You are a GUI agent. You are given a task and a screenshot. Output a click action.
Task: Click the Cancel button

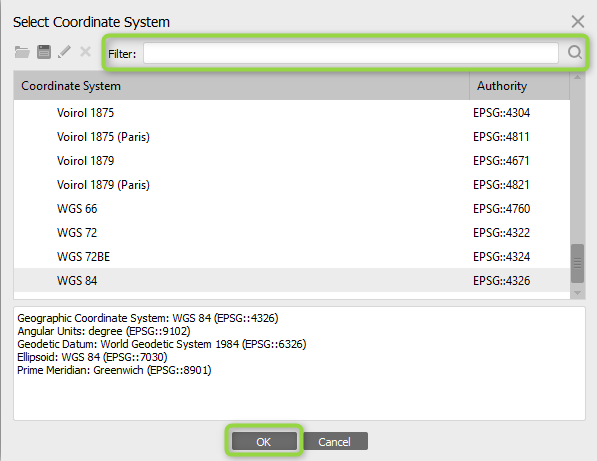[335, 441]
